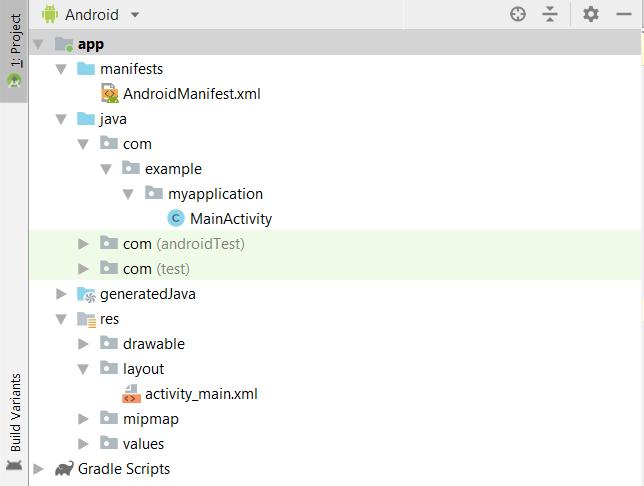This screenshot has width=644, height=486.
Task: Click the MainActivity class C icon
Action: (x=176, y=219)
